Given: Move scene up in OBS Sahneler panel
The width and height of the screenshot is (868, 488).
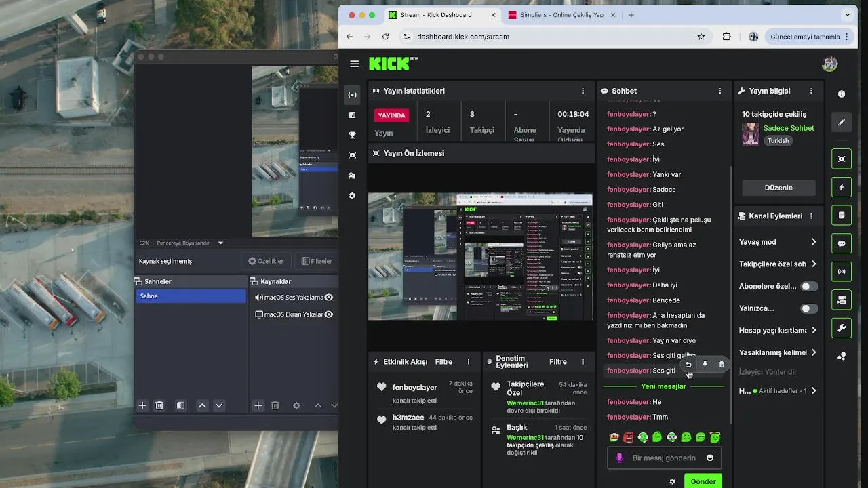Looking at the screenshot, I should pyautogui.click(x=202, y=405).
